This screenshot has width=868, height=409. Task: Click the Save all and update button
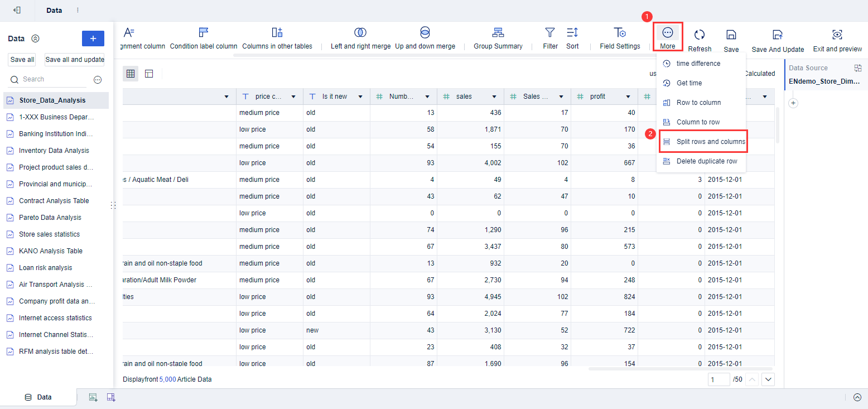point(75,60)
